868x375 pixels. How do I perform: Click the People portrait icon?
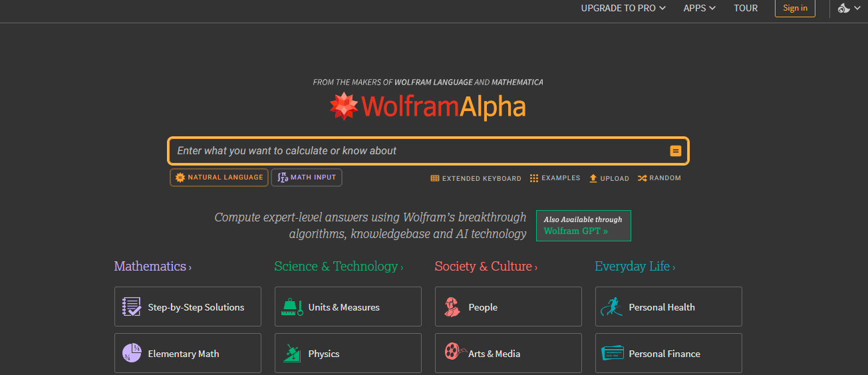click(x=452, y=307)
